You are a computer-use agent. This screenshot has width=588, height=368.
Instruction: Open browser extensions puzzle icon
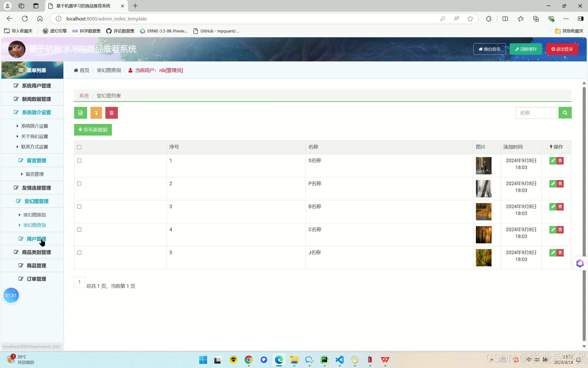click(489, 19)
